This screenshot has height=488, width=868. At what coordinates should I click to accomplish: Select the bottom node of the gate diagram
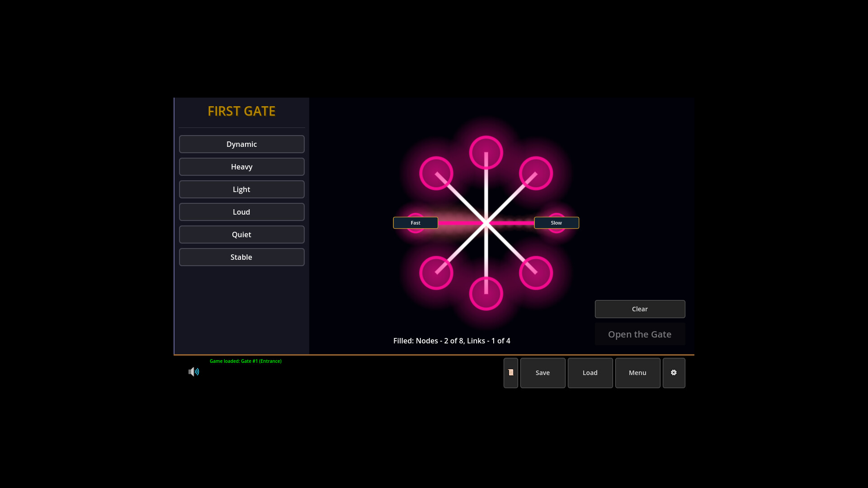click(486, 293)
